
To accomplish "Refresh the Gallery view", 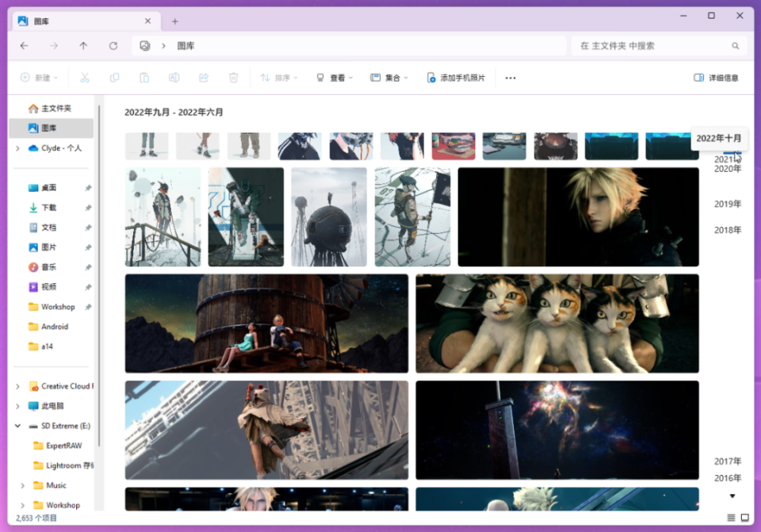I will click(x=112, y=46).
